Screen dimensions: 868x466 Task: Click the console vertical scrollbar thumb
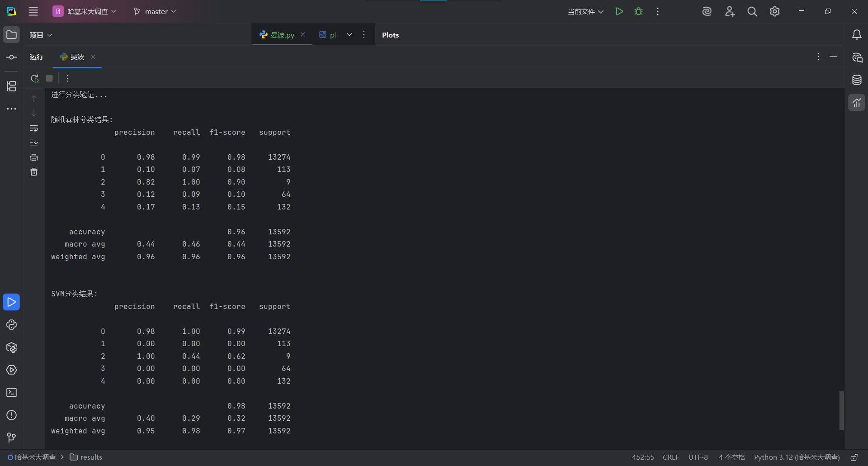841,410
